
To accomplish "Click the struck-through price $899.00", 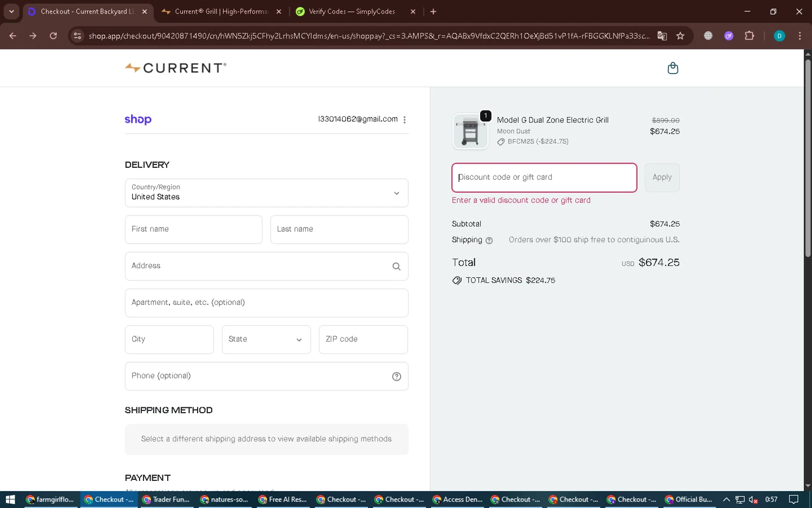I will [665, 120].
